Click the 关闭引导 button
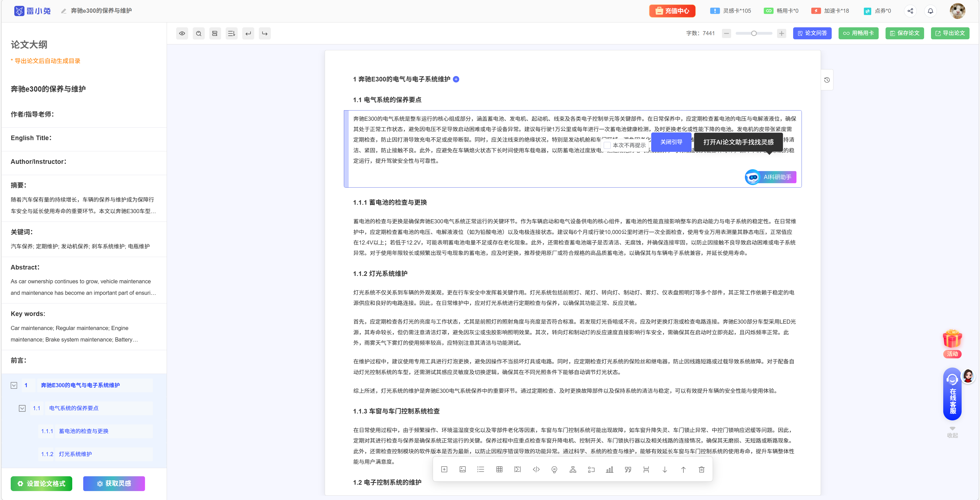This screenshot has height=500, width=980. point(671,142)
